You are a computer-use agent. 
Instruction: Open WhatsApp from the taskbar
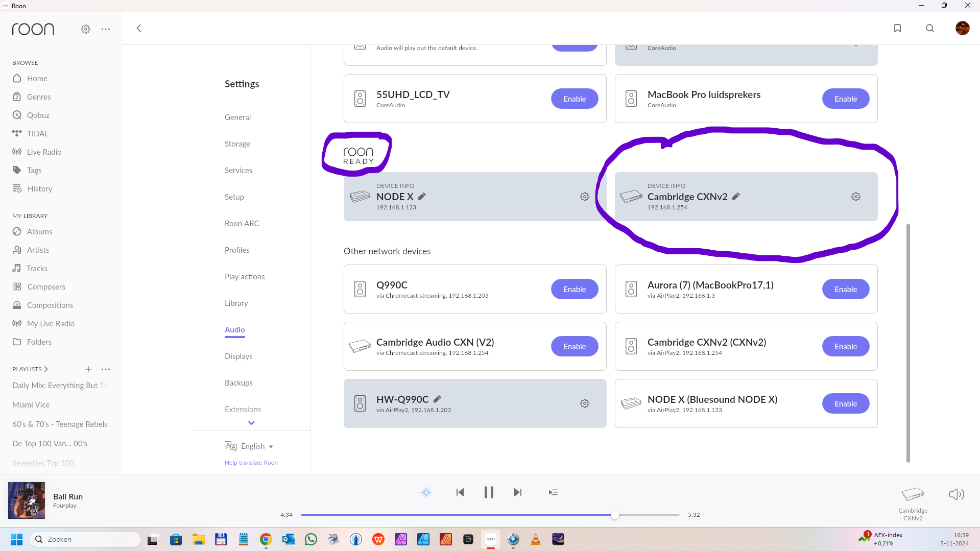(x=310, y=539)
